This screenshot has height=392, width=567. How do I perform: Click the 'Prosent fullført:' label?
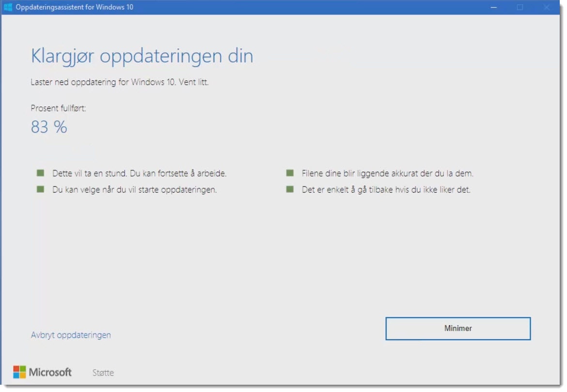[x=58, y=108]
